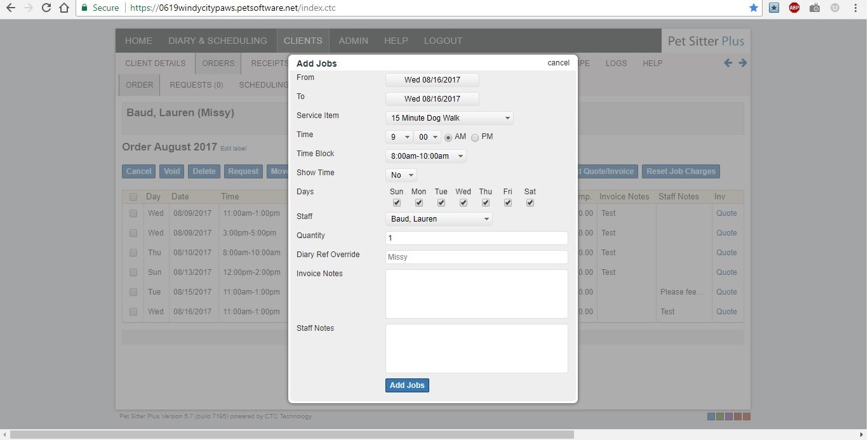Select the AM radio button
Screen dimensions: 868x440
click(x=448, y=138)
